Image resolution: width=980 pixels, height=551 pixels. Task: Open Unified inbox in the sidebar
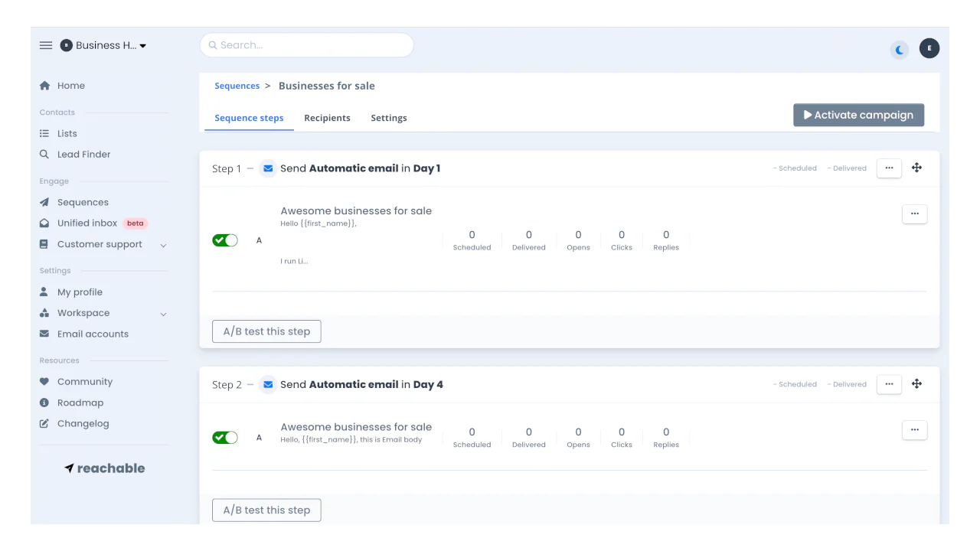tap(87, 223)
